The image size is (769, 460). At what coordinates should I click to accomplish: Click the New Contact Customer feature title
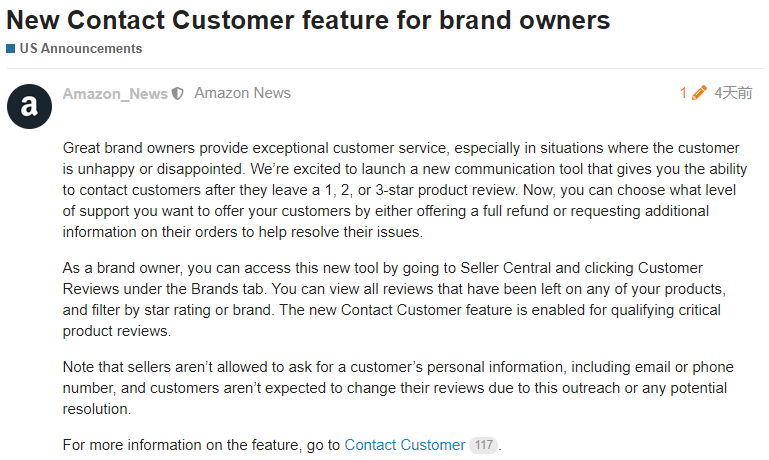click(308, 19)
